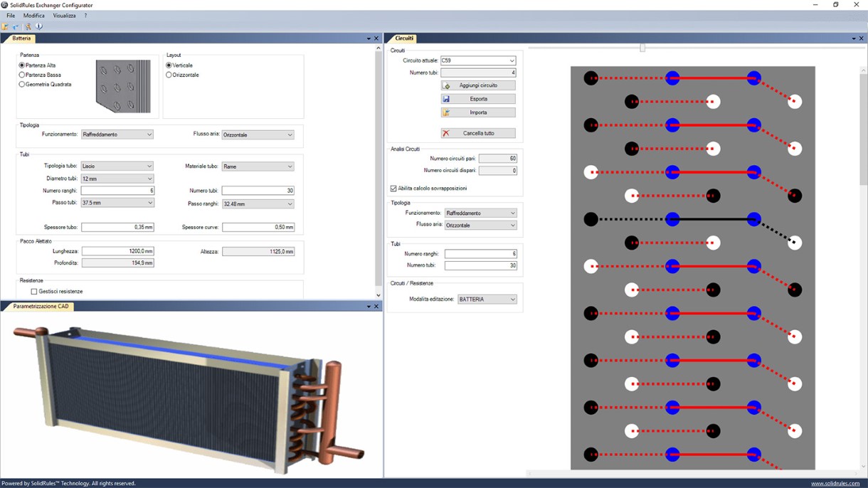
Task: Open www.solidrules.com link
Action: 835,484
